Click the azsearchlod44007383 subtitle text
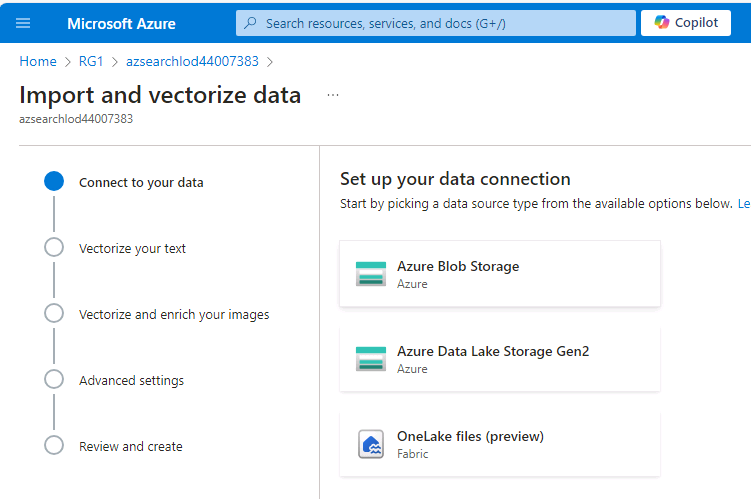The height and width of the screenshot is (499, 751). click(76, 119)
